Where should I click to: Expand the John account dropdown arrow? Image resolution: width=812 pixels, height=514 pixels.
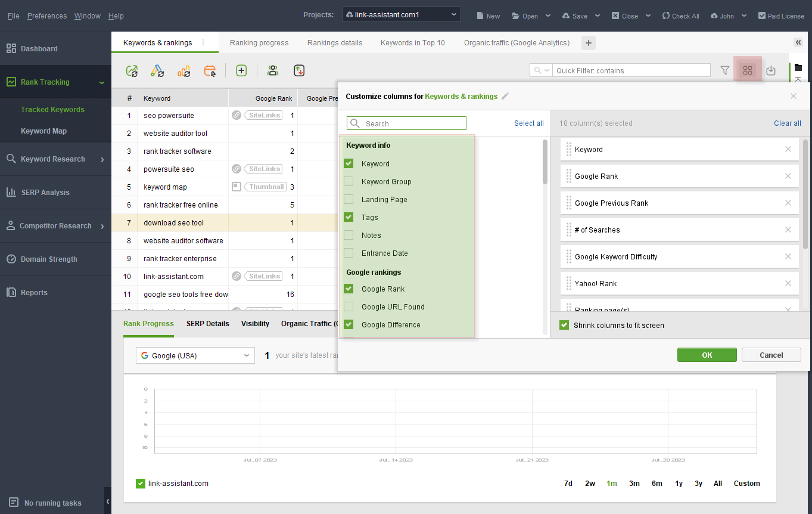pyautogui.click(x=744, y=16)
